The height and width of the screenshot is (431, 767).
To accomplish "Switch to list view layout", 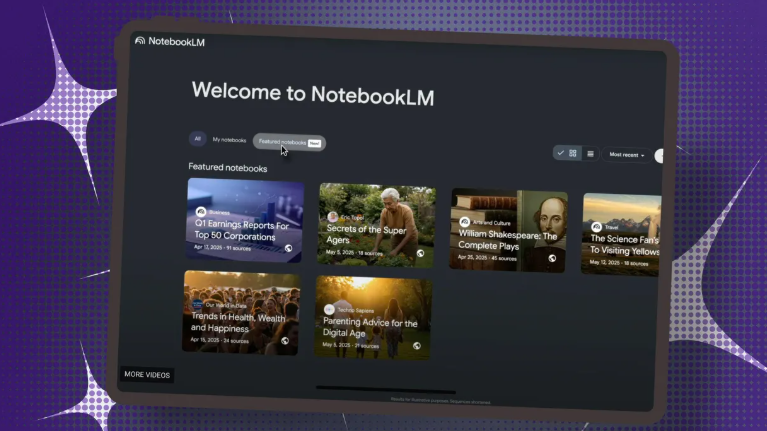I will click(x=590, y=154).
